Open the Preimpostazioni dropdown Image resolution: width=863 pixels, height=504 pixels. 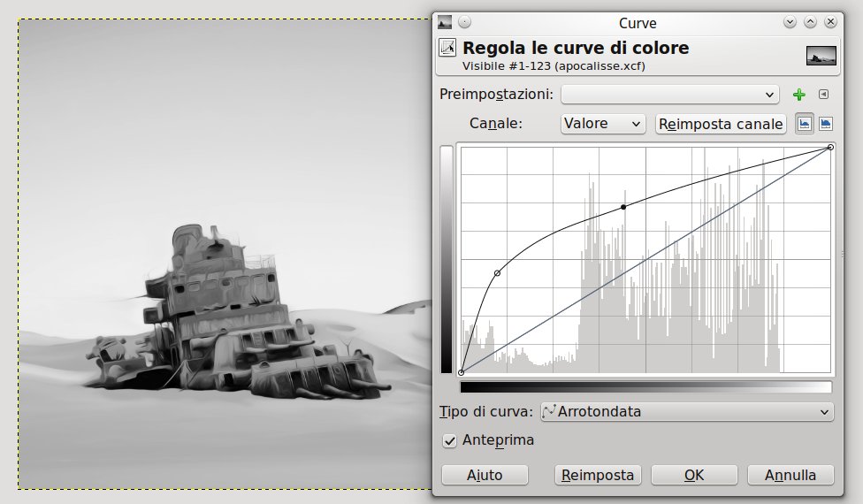pyautogui.click(x=670, y=95)
